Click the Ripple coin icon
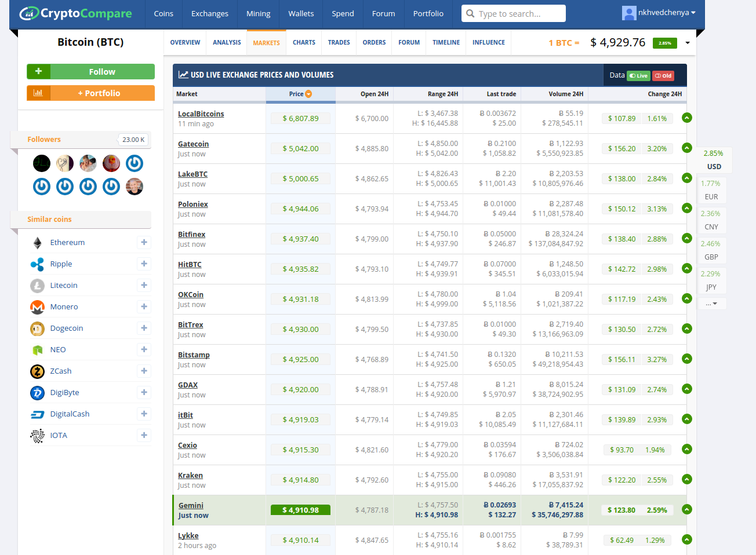 pyautogui.click(x=37, y=264)
